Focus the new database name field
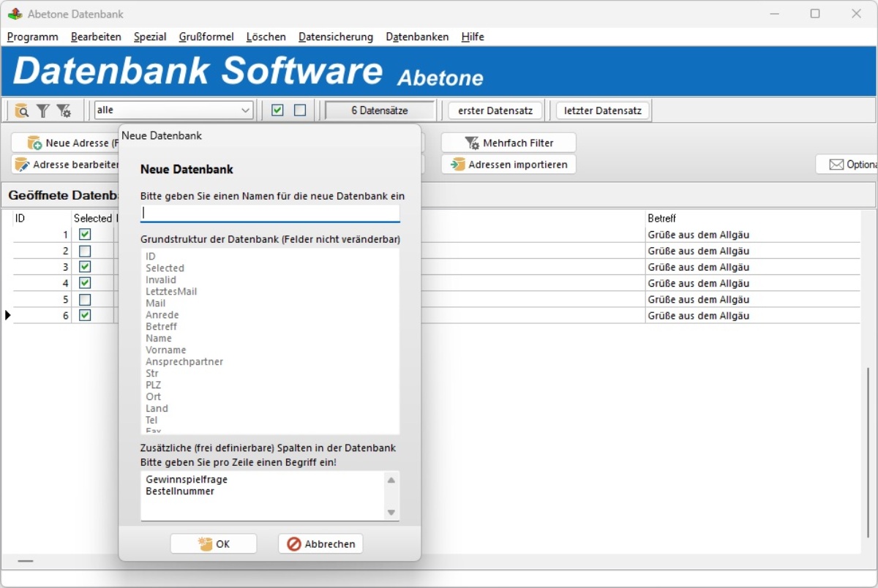The width and height of the screenshot is (878, 588). pos(270,213)
